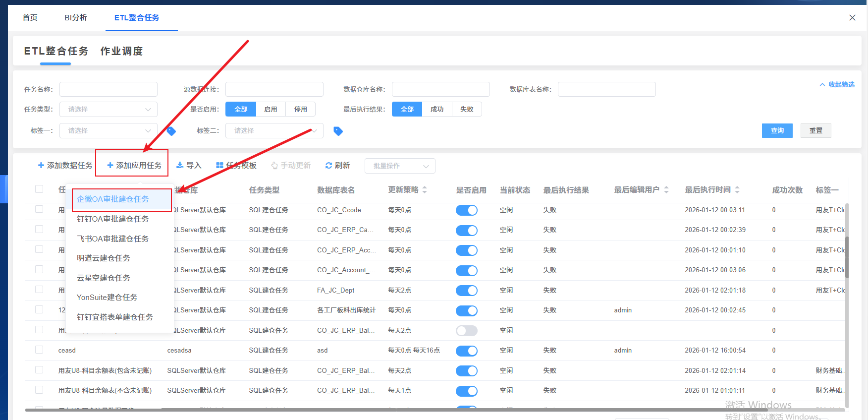
Task: Sort by 更新策略 column arrows
Action: (425, 190)
